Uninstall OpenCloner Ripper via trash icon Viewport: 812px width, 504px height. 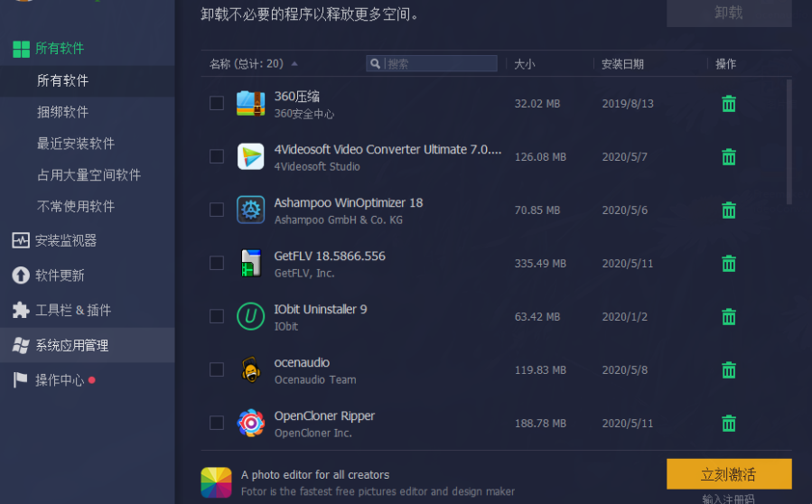tap(729, 424)
